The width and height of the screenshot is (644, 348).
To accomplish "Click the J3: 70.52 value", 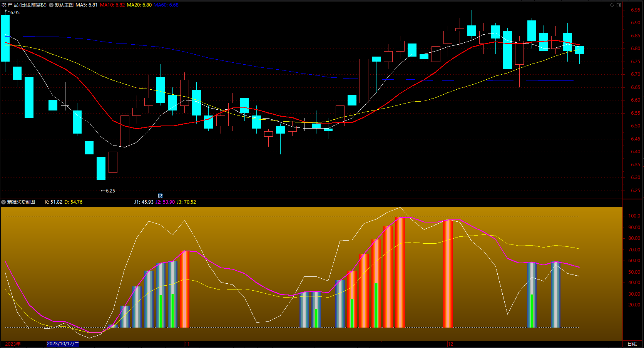I will [186, 202].
